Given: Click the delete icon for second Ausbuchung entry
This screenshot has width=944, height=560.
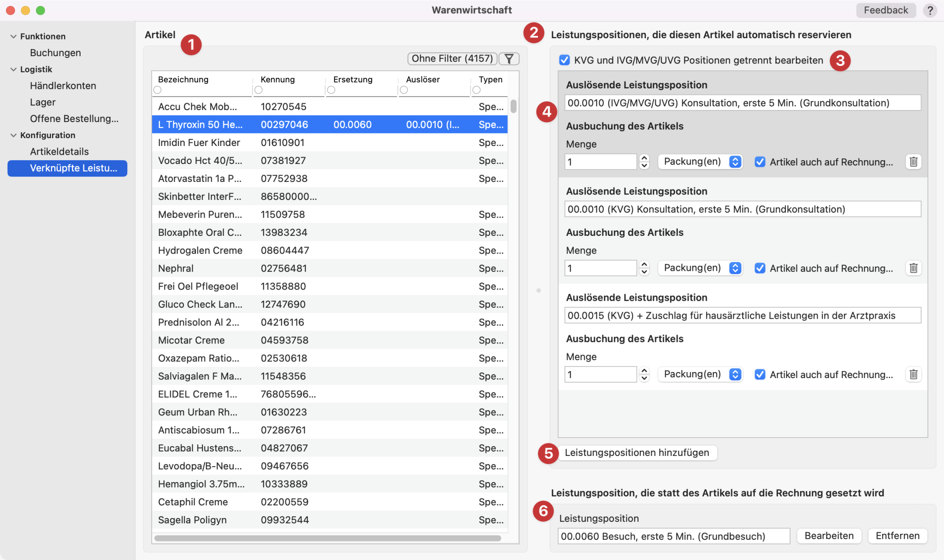Looking at the screenshot, I should tap(912, 268).
